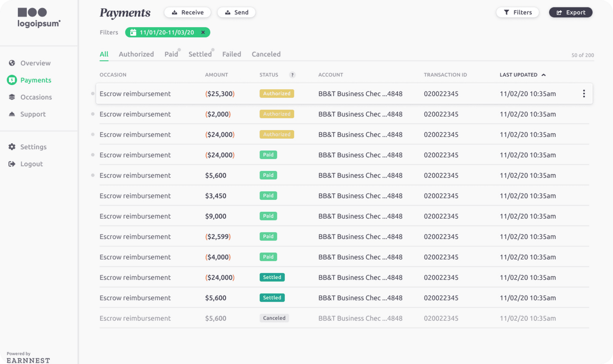Switch to the Canceled tab
Viewport: 613px width, 364px height.
point(266,54)
